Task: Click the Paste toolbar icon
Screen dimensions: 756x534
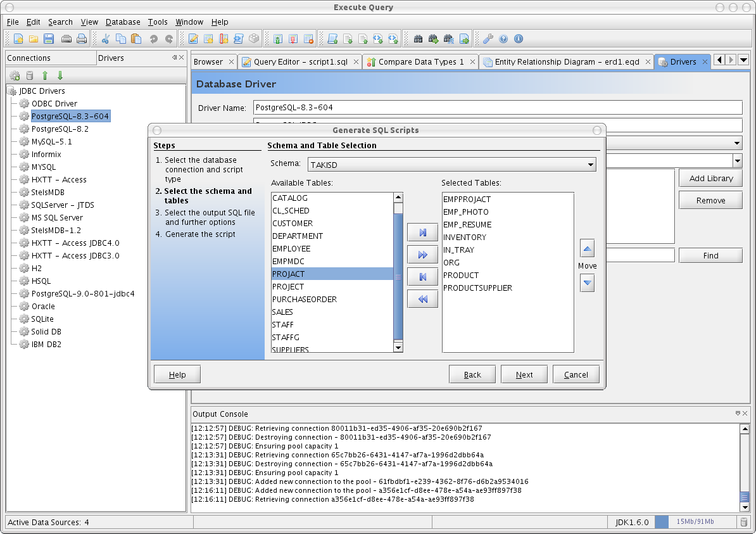Action: (x=136, y=39)
